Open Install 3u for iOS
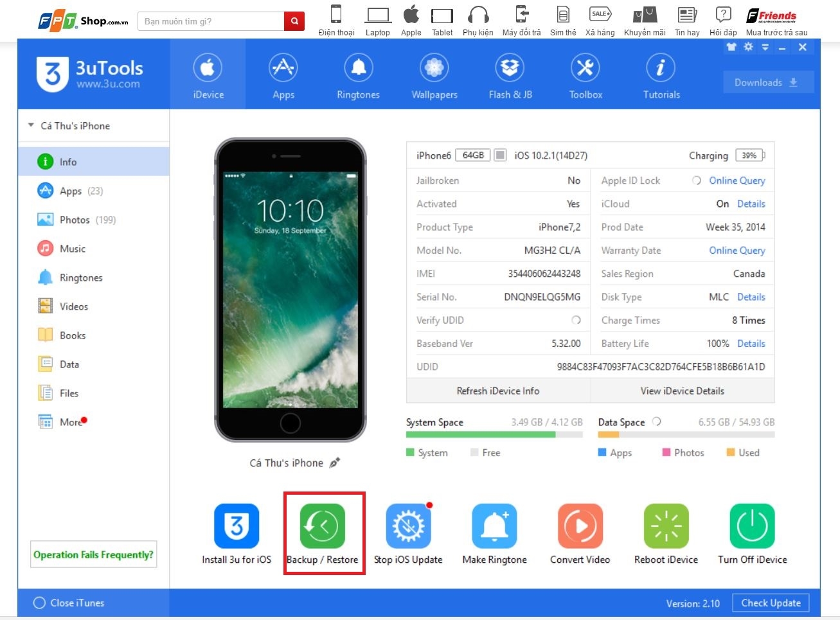 [x=237, y=525]
